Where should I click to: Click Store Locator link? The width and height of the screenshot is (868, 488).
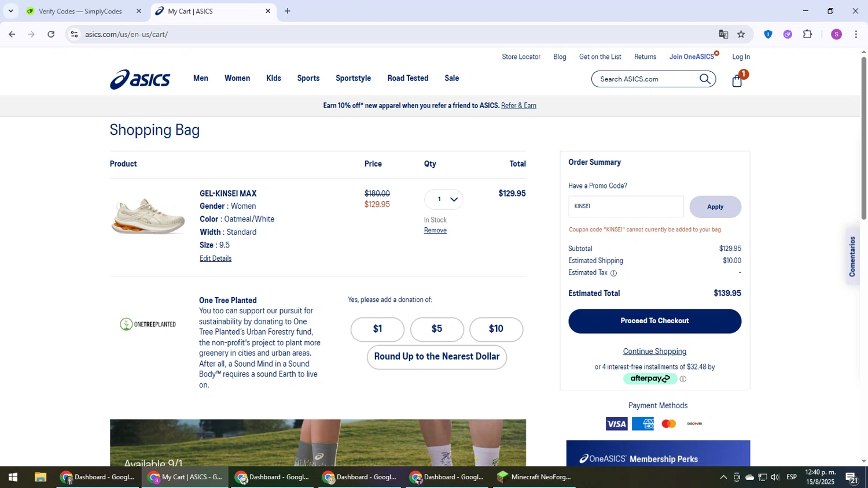[x=521, y=57]
